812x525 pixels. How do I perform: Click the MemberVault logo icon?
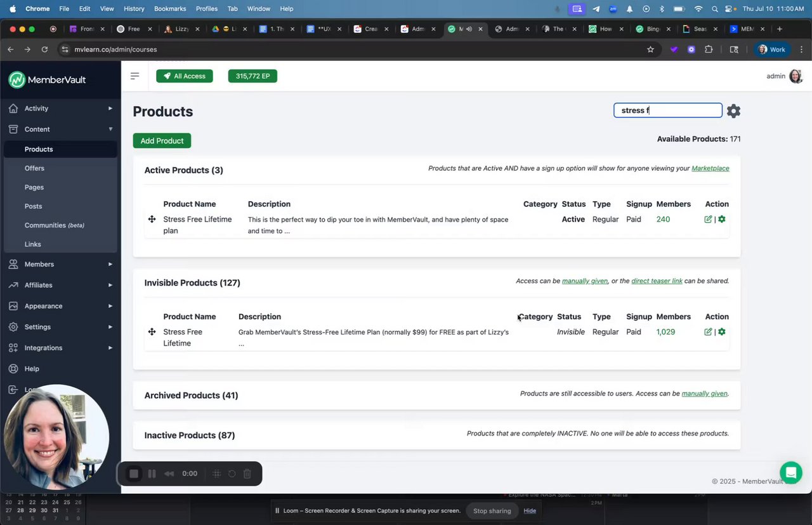click(x=17, y=79)
